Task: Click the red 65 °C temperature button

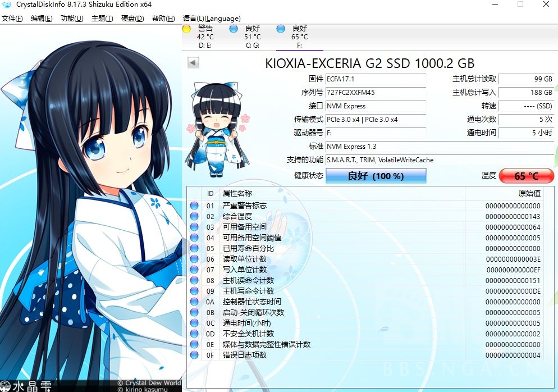Action: pos(526,176)
